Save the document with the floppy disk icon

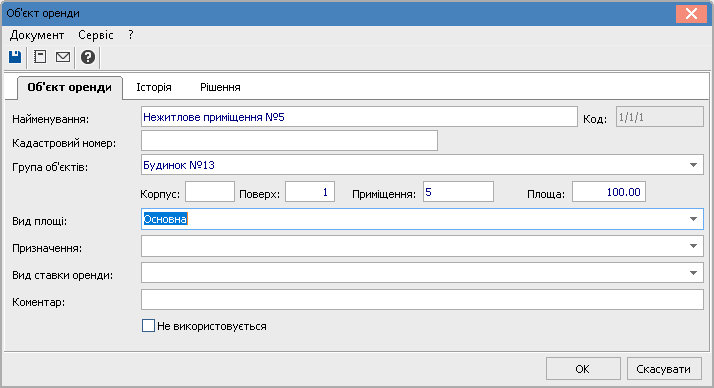(x=15, y=57)
